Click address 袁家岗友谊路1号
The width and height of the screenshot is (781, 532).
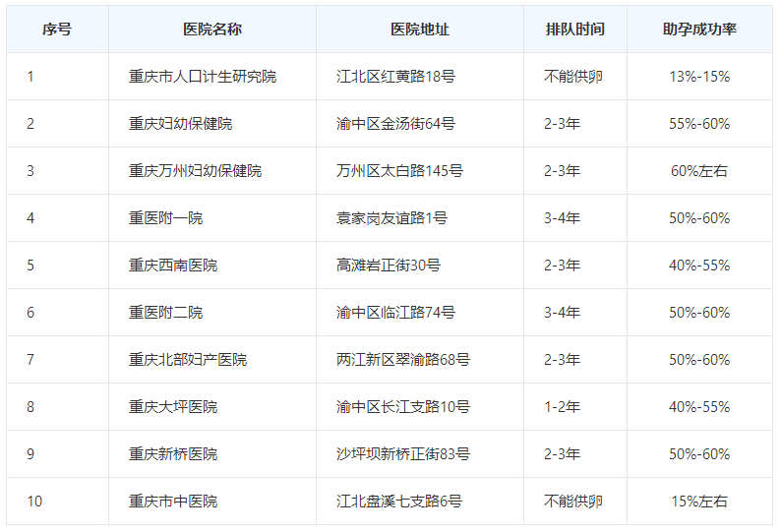(x=391, y=218)
